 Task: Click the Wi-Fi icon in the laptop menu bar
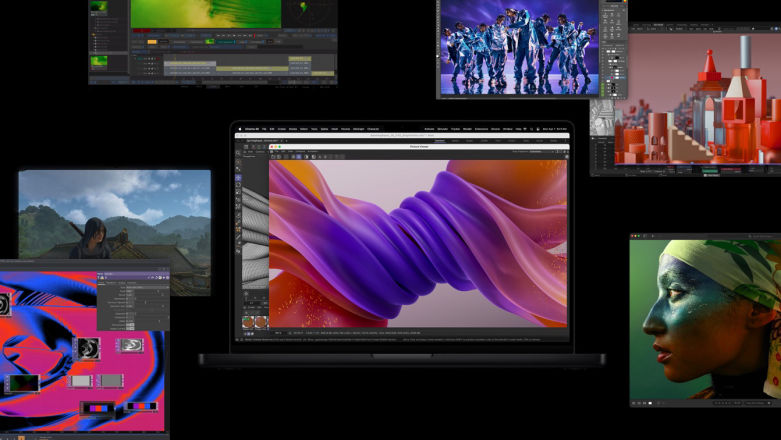pyautogui.click(x=525, y=129)
